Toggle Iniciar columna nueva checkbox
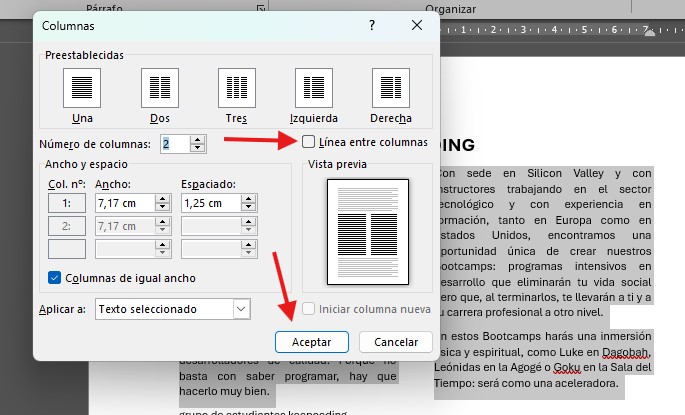The image size is (685, 415). (308, 309)
